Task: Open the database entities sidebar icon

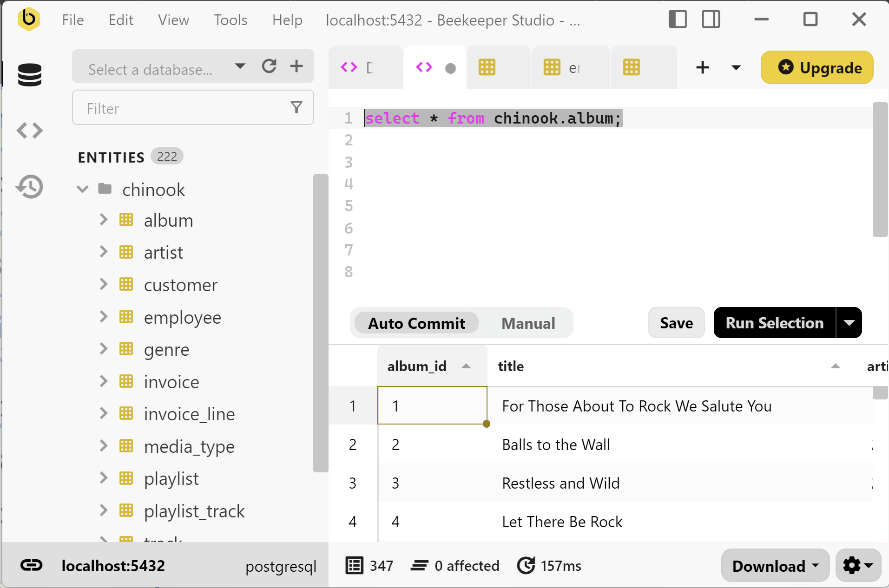Action: (30, 75)
